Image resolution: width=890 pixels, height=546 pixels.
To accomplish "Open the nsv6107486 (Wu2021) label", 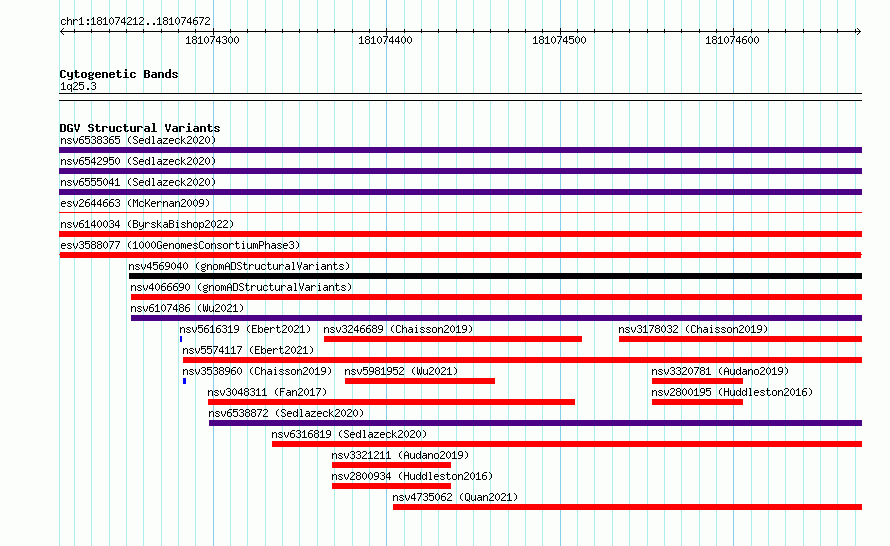I will pos(187,308).
